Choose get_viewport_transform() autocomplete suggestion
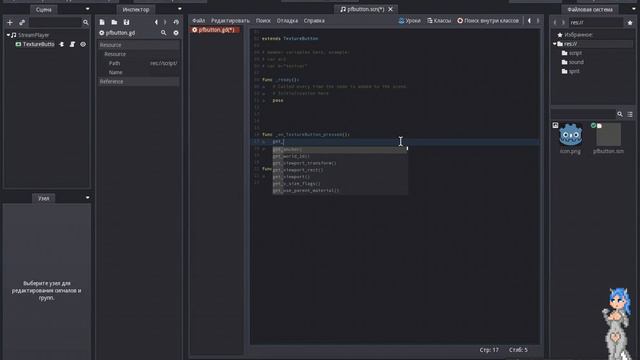Image resolution: width=640 pixels, height=360 pixels. pos(305,163)
